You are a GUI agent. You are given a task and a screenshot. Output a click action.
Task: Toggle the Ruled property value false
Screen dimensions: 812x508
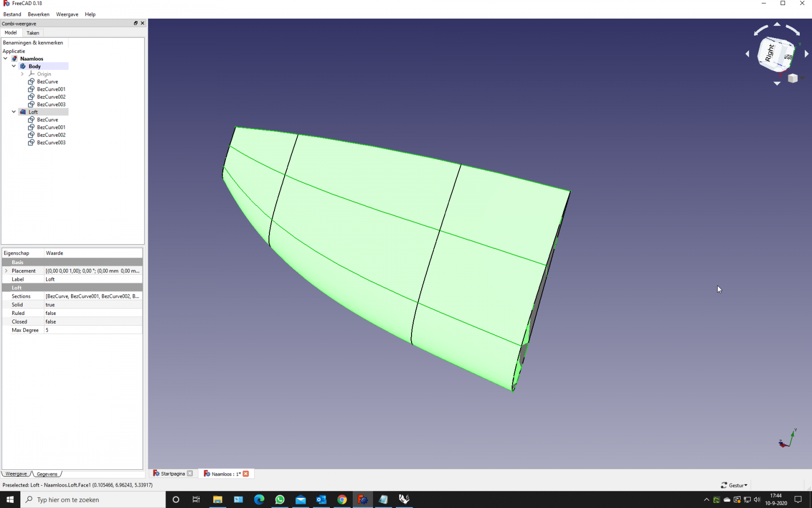point(93,313)
